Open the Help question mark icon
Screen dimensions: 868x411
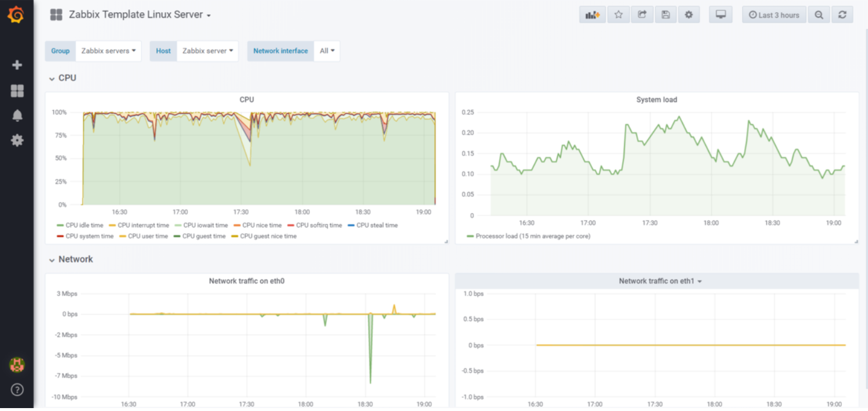pos(17,390)
